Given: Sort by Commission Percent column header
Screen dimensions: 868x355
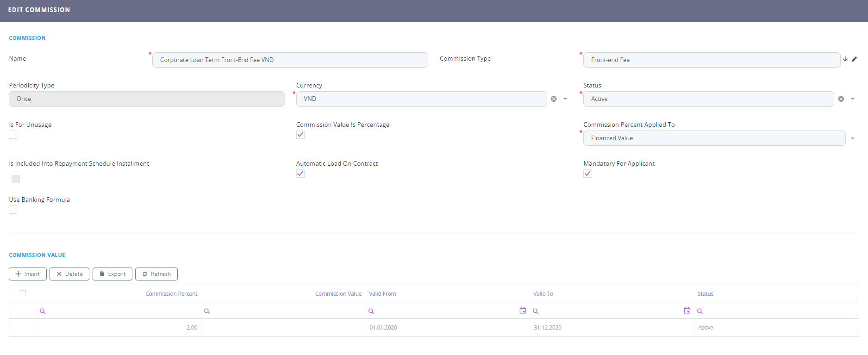Looking at the screenshot, I should 171,294.
